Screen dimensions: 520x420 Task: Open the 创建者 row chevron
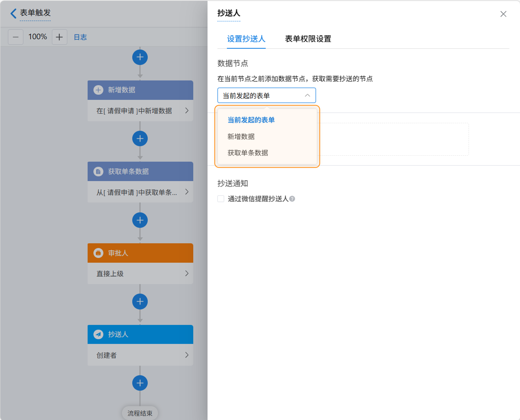coord(187,355)
